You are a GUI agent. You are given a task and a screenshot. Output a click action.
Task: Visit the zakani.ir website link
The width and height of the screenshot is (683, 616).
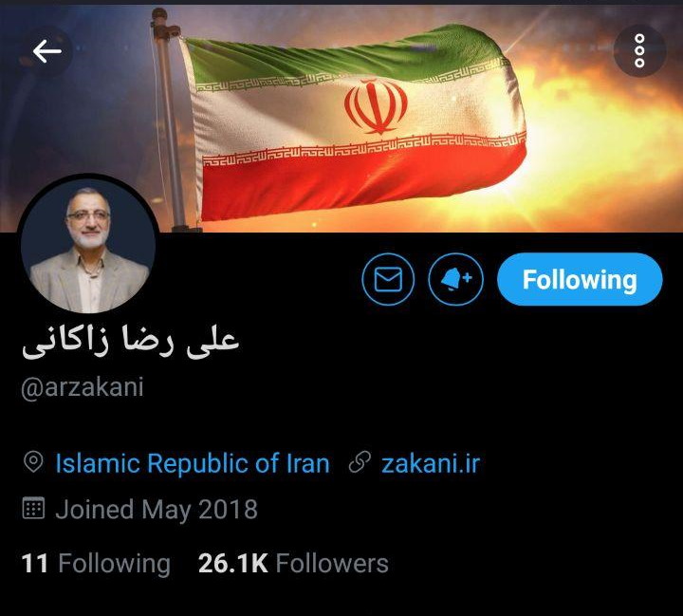(x=431, y=463)
